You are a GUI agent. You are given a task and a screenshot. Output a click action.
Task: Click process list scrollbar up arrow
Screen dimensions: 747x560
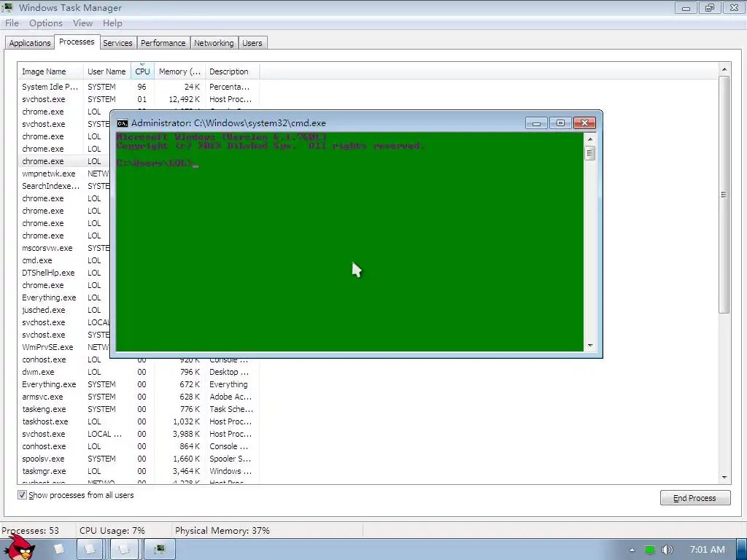tap(724, 69)
